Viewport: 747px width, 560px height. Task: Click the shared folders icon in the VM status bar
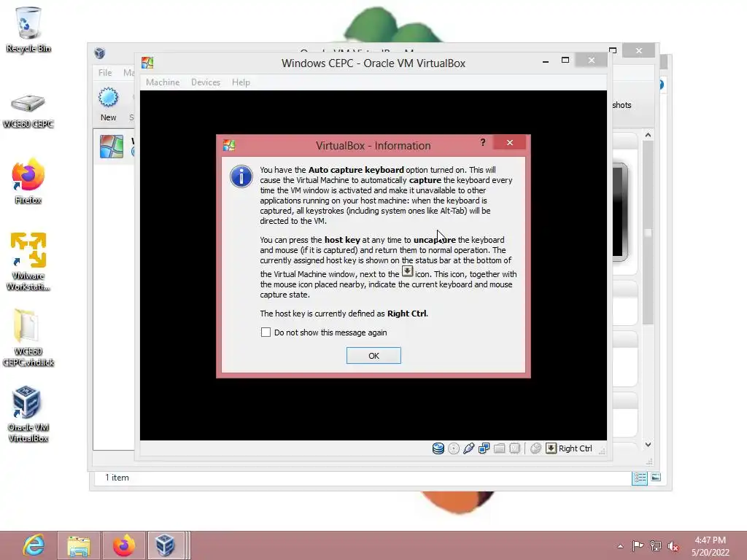coord(499,448)
